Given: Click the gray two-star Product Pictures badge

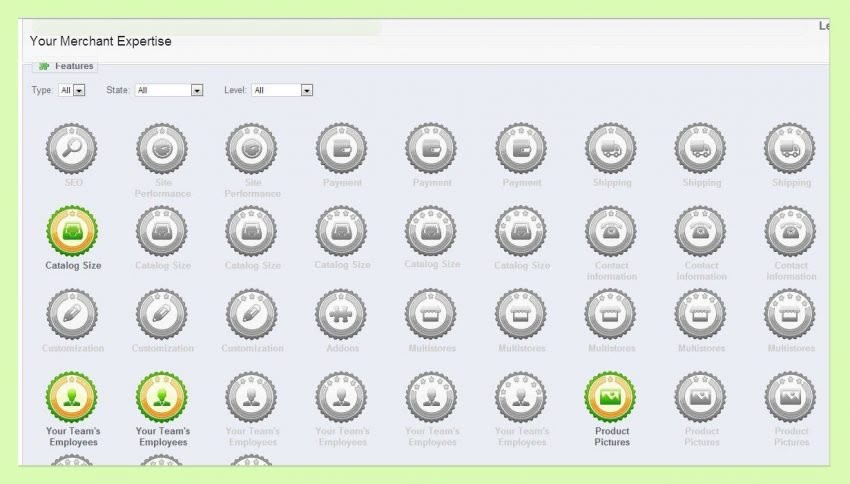Looking at the screenshot, I should point(700,397).
